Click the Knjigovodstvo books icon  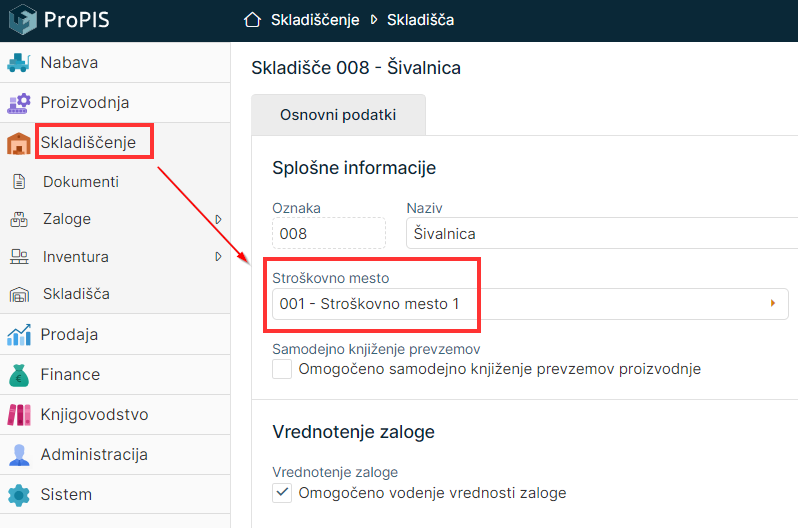[18, 415]
